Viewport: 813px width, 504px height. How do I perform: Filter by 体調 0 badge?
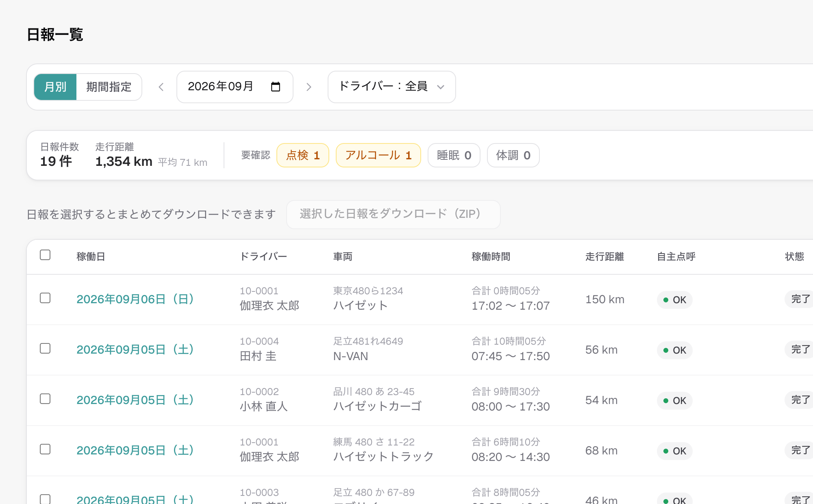pyautogui.click(x=513, y=155)
